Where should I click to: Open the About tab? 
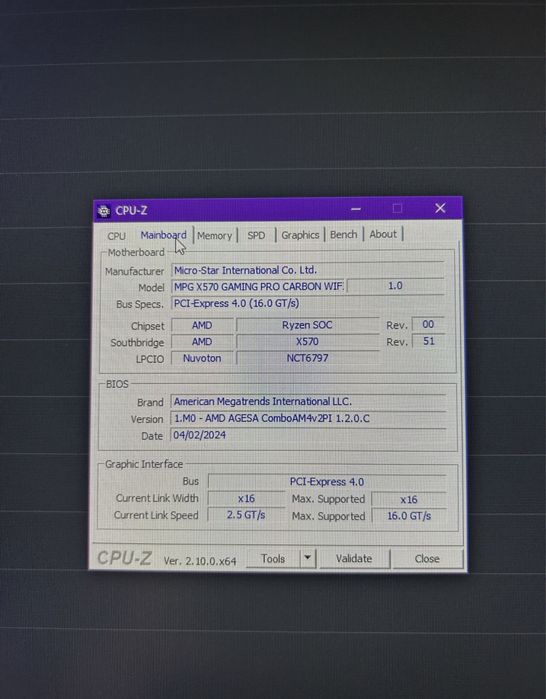tap(383, 234)
